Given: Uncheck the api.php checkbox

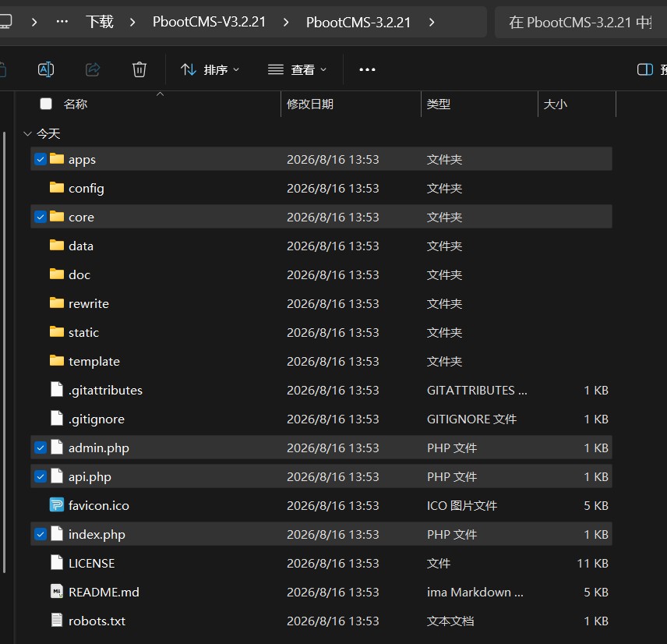Looking at the screenshot, I should point(41,476).
